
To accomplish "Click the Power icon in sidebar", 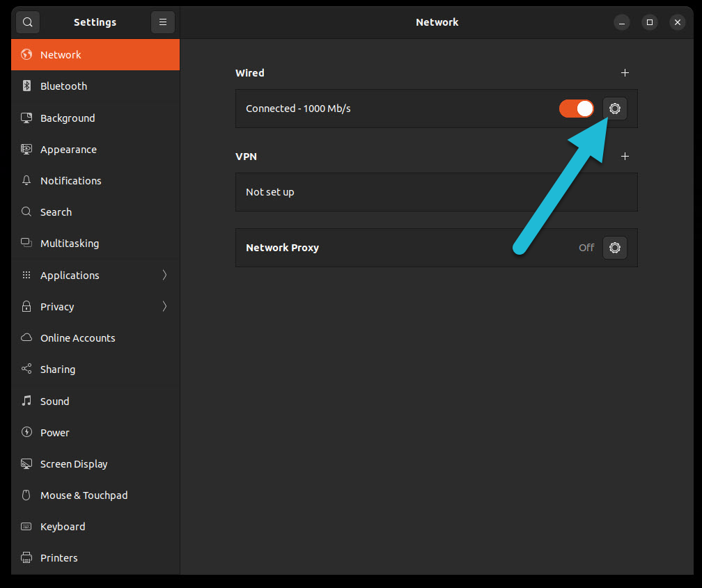I will 26,432.
